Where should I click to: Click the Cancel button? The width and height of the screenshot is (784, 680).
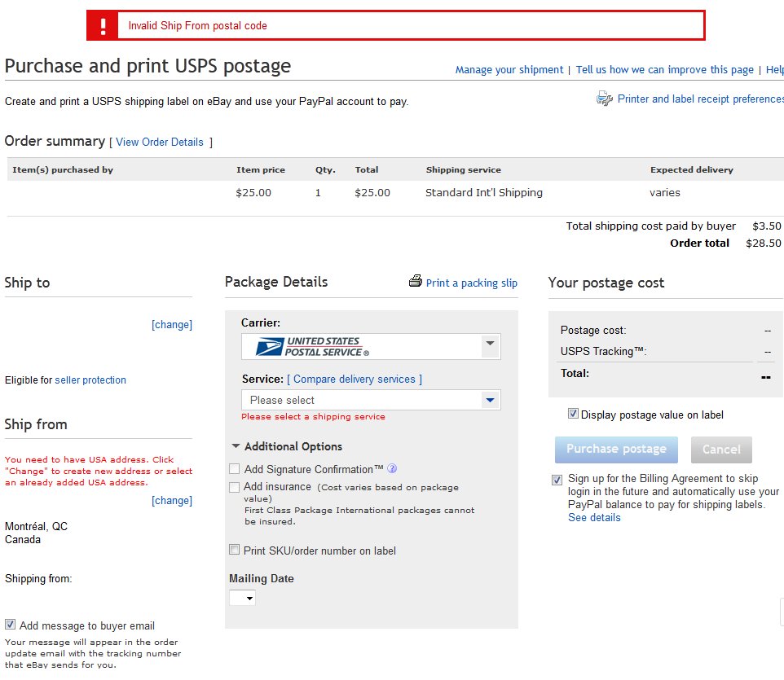[x=721, y=450]
